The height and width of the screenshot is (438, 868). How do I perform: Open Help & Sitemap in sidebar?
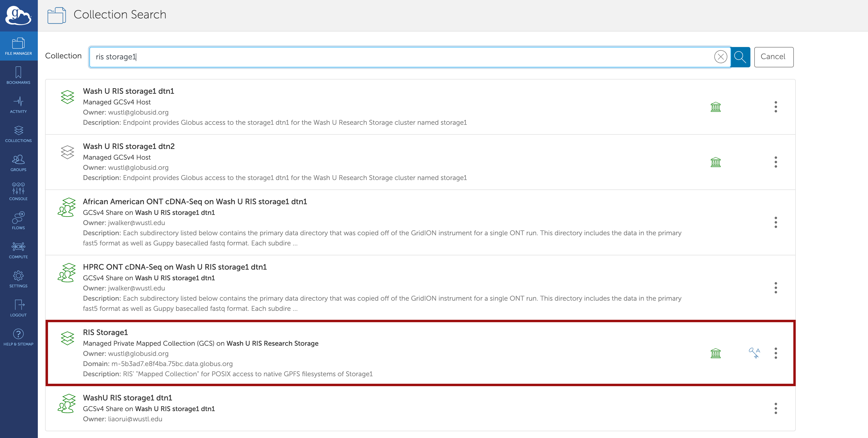pyautogui.click(x=18, y=337)
